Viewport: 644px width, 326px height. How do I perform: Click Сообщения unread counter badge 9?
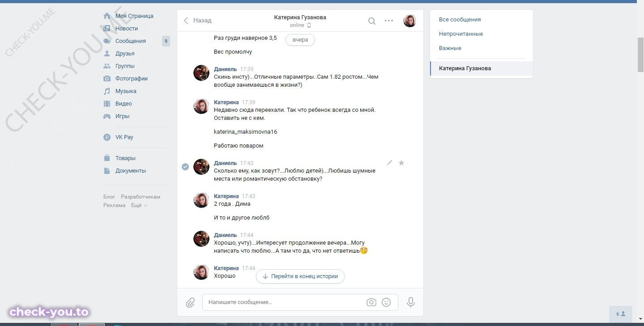pyautogui.click(x=166, y=41)
